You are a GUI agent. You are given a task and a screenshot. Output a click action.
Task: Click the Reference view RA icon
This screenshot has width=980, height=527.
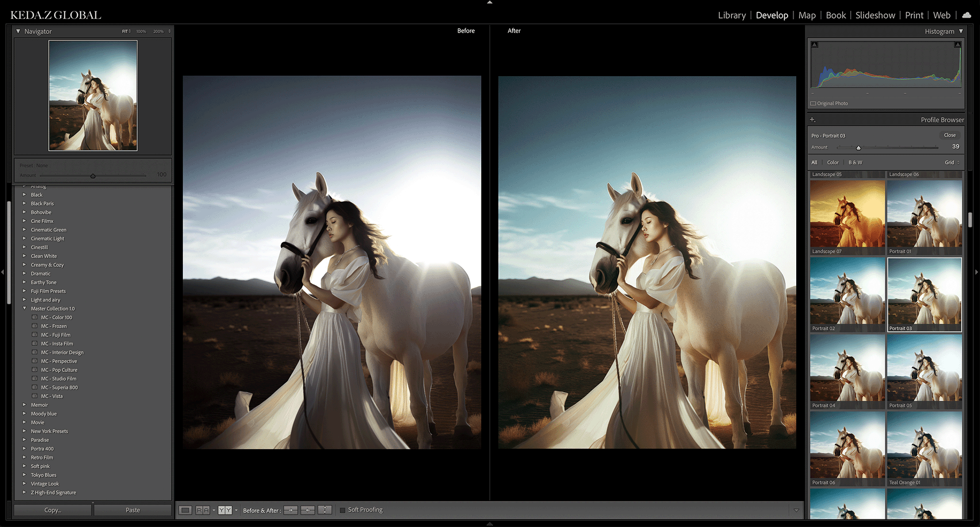click(202, 510)
